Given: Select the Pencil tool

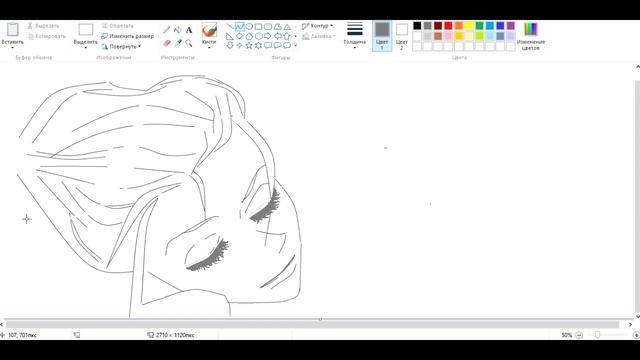Looking at the screenshot, I should coord(167,30).
